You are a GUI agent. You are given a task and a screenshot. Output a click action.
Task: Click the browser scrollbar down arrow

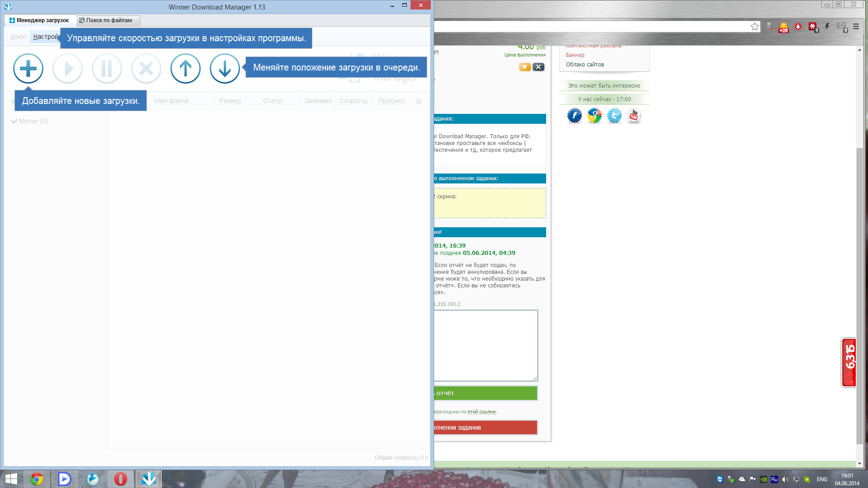click(x=859, y=464)
